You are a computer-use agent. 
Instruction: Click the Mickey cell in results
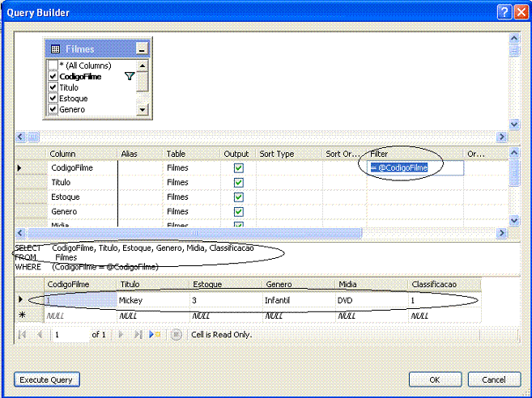click(x=153, y=300)
